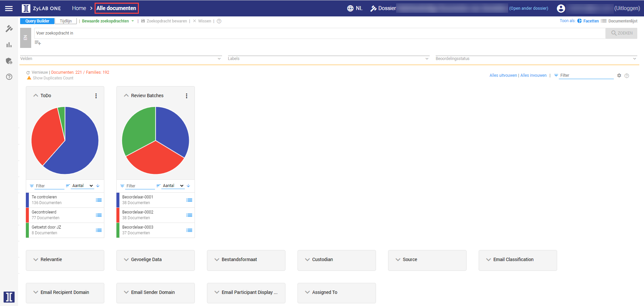The height and width of the screenshot is (306, 644).
Task: Show document list for Beoordelaar-0003
Action: click(189, 230)
